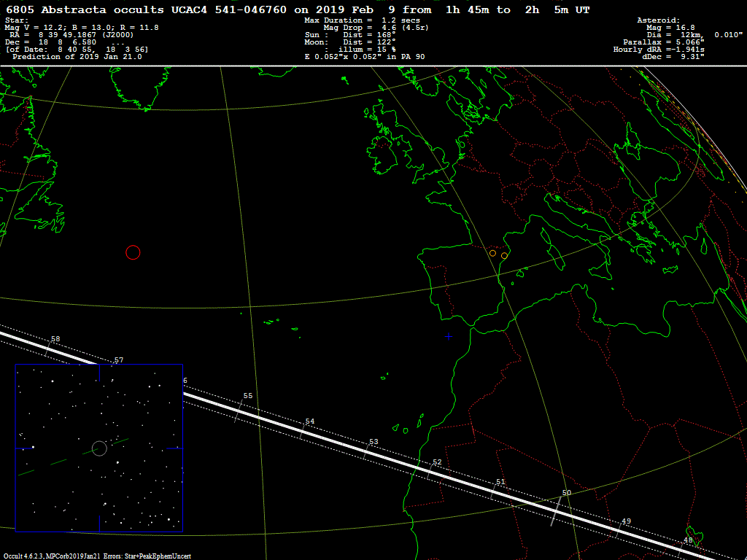This screenshot has height=560, width=747.
Task: Click the red circle over the Atlantic
Action: click(133, 252)
